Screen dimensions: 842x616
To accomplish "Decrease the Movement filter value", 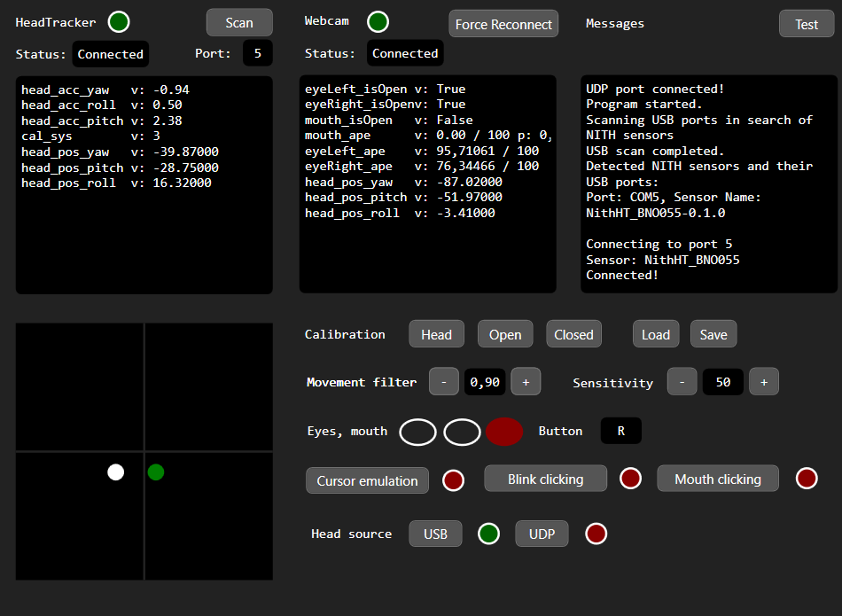I will (x=444, y=382).
